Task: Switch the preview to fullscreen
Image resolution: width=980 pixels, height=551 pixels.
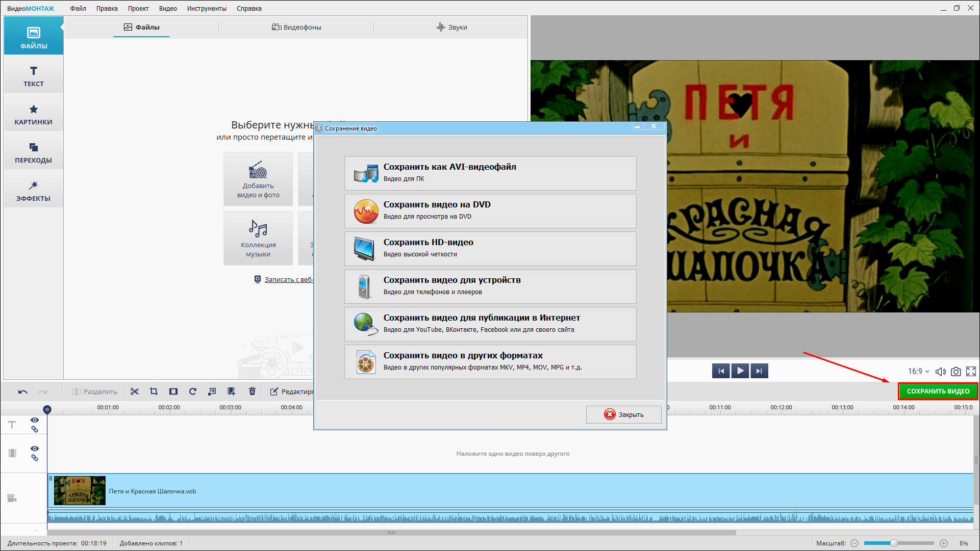Action: [971, 372]
